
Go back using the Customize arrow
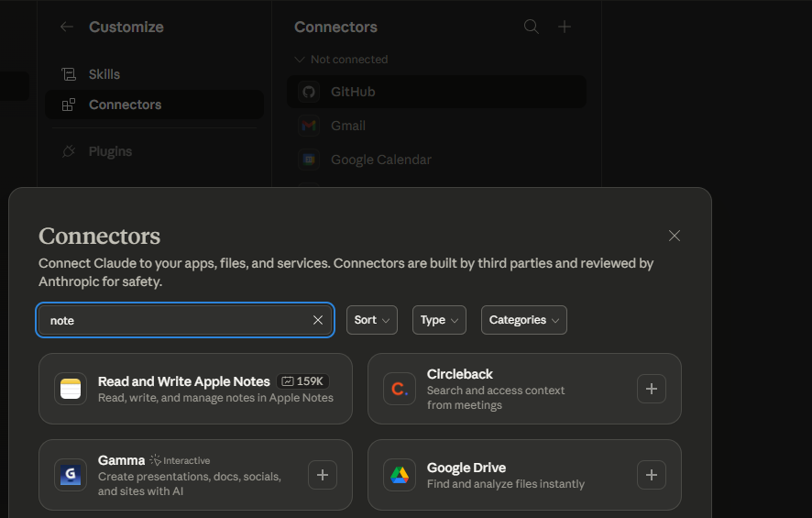click(x=67, y=27)
